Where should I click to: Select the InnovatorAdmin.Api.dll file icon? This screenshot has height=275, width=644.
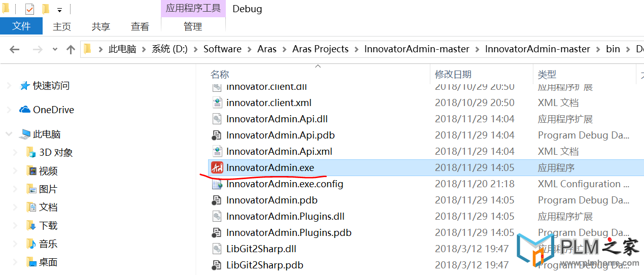(217, 119)
